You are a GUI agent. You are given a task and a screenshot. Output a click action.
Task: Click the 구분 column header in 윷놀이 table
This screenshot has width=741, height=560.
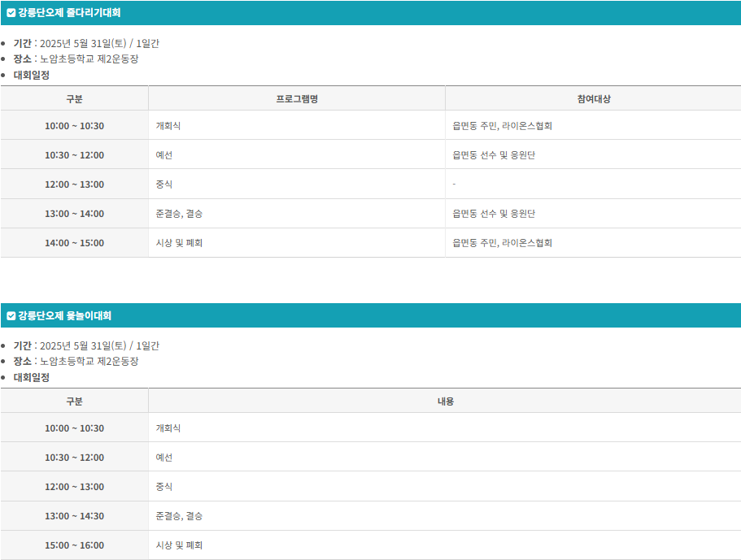pyautogui.click(x=74, y=401)
